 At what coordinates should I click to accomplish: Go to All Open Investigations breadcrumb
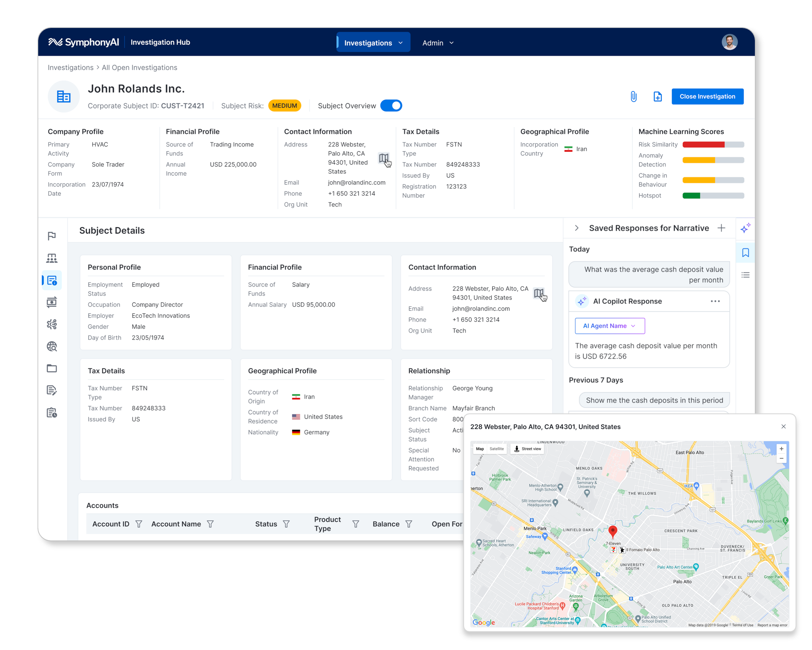pyautogui.click(x=139, y=68)
